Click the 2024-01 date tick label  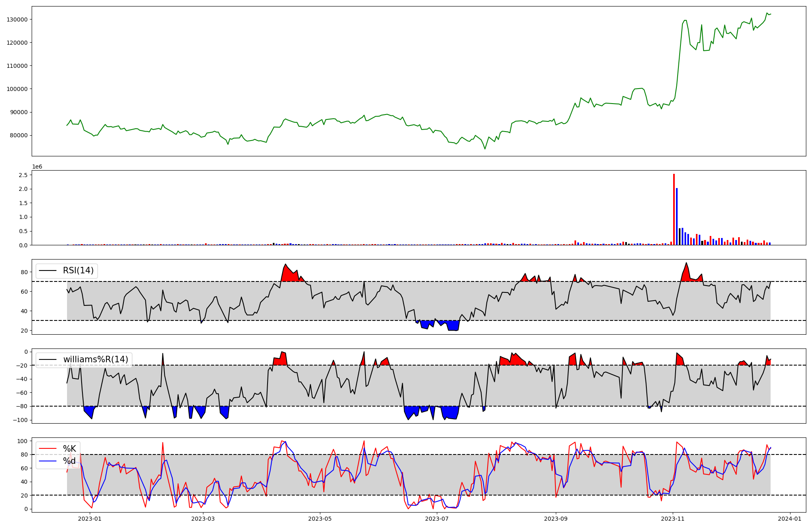click(790, 518)
